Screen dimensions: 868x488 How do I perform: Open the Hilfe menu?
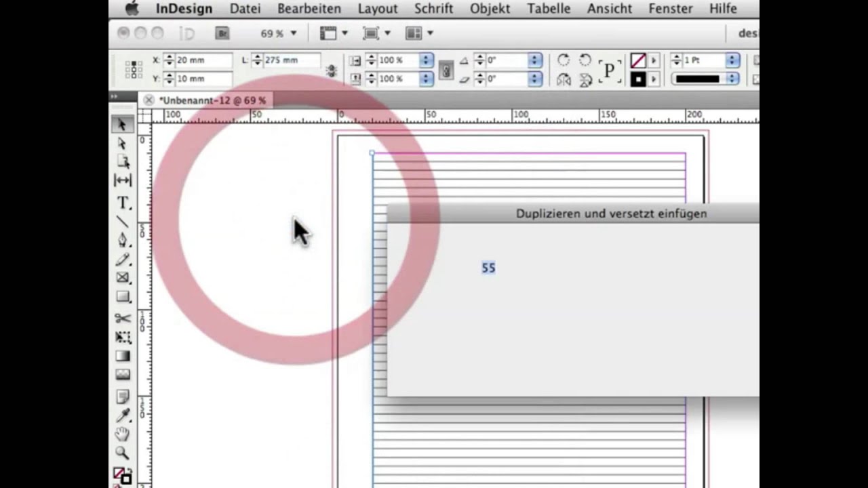(723, 9)
